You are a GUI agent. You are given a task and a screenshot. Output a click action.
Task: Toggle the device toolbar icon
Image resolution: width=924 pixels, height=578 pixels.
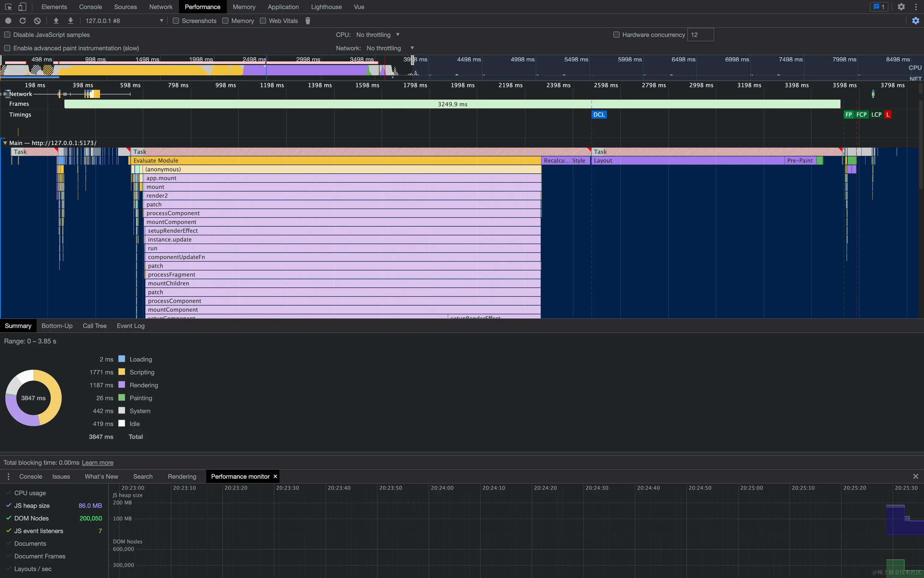[23, 7]
